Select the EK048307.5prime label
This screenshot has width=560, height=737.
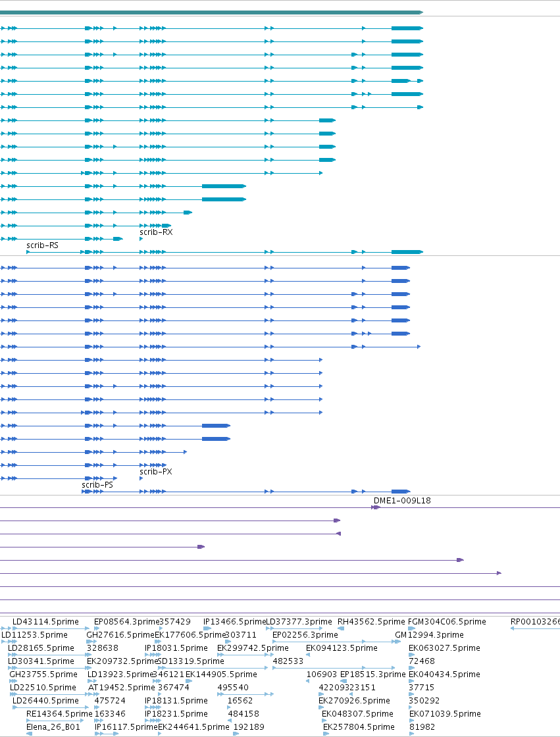tap(357, 714)
